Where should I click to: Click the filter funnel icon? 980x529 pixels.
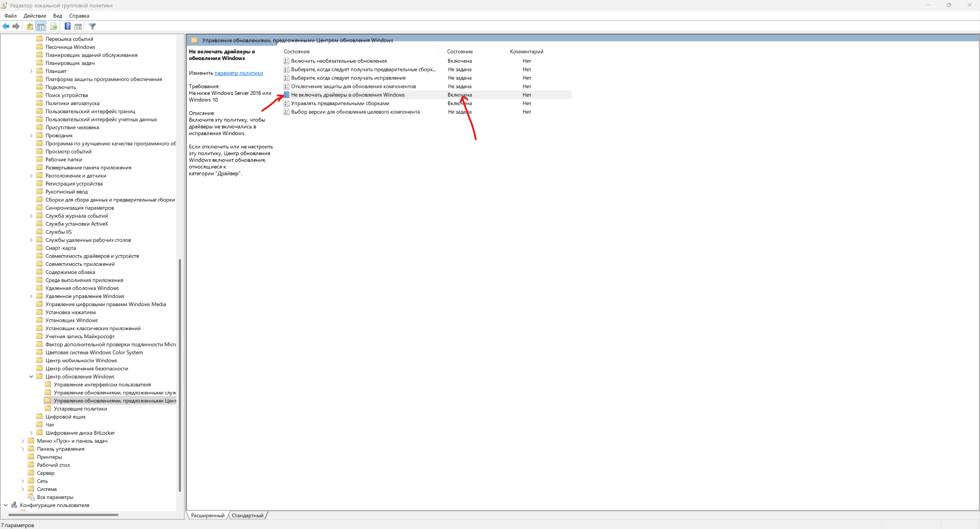pyautogui.click(x=92, y=27)
